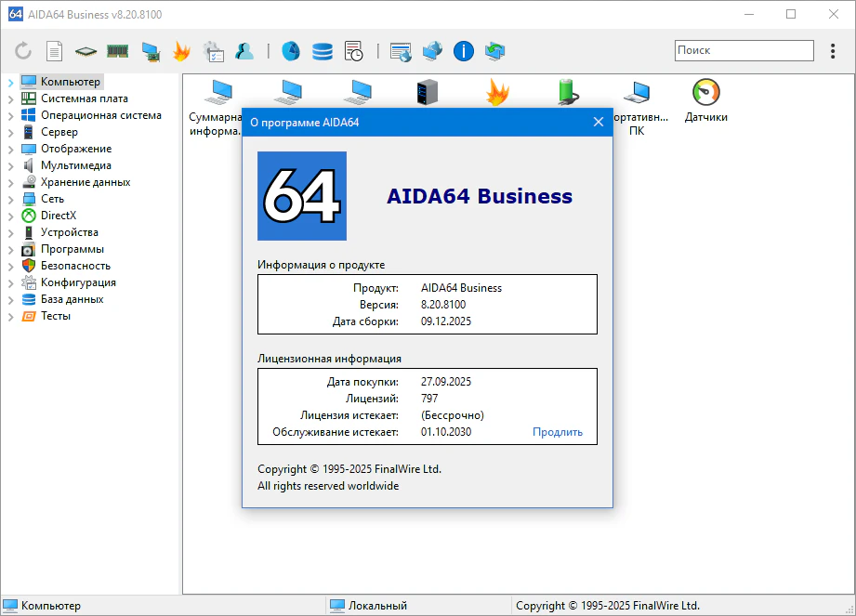Click the blue database cylinder toolbar icon
856x616 pixels.
pyautogui.click(x=322, y=51)
